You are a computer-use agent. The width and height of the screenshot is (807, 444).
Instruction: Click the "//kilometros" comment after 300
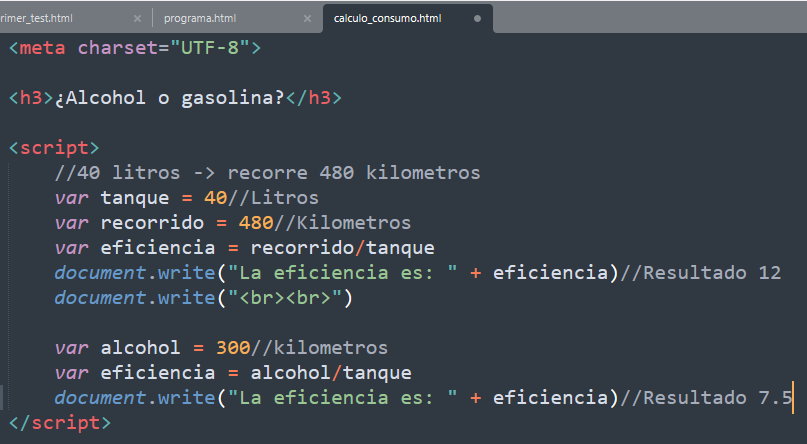[x=319, y=348]
